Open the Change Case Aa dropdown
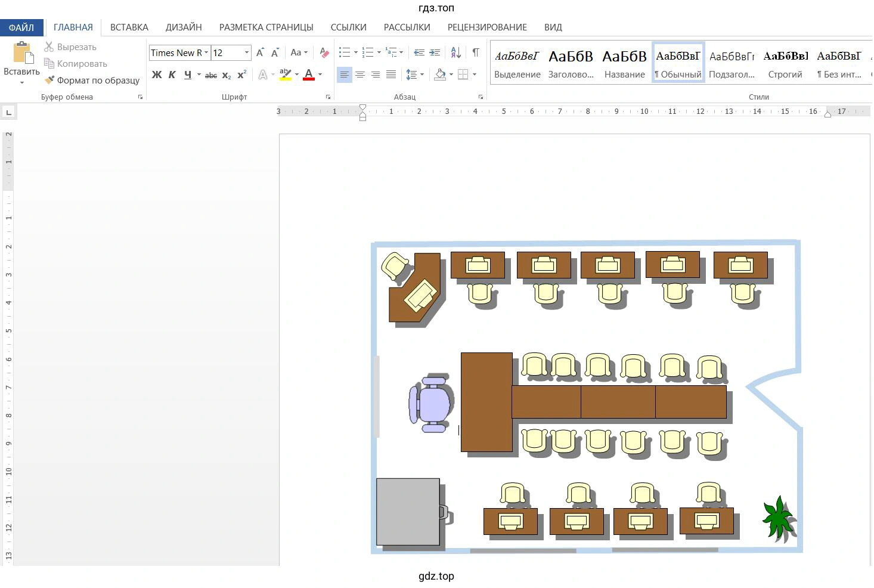874x588 pixels. pyautogui.click(x=299, y=52)
